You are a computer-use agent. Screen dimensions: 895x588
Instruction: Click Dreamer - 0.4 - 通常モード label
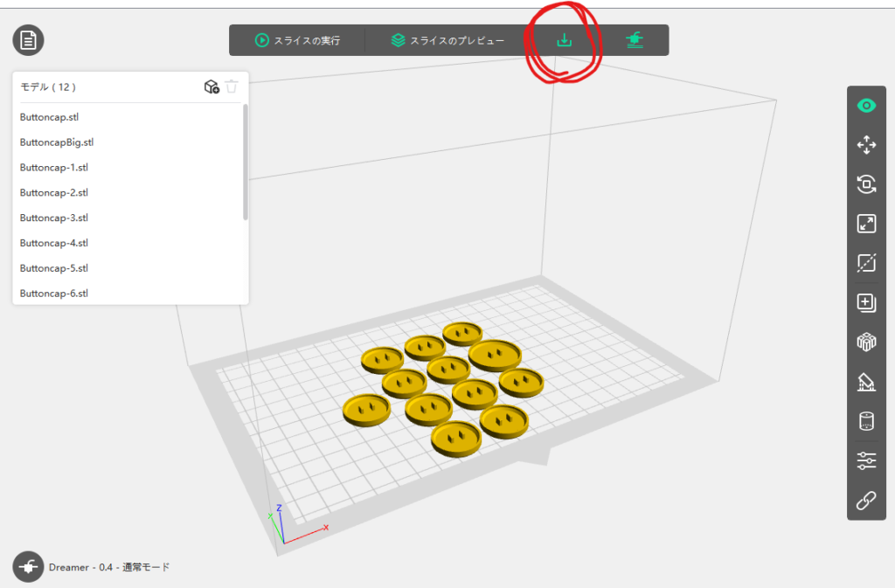(x=109, y=567)
